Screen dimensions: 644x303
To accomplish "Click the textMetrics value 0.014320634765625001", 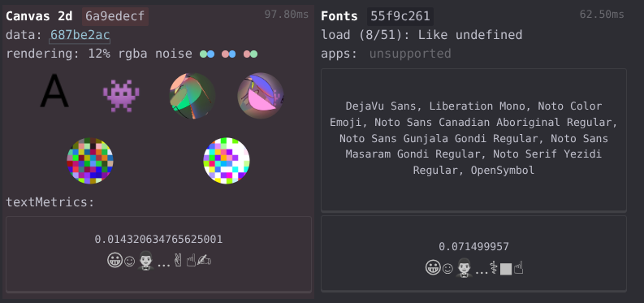I will [158, 240].
